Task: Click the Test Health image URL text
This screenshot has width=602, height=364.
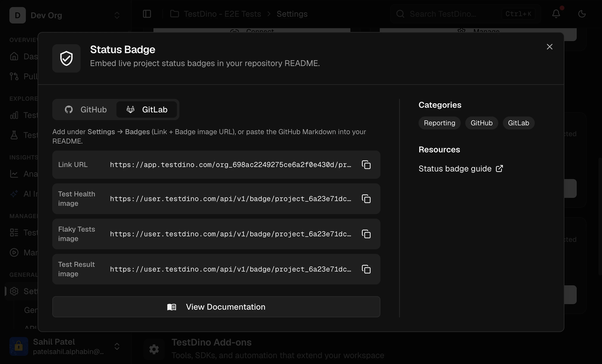Action: (230, 199)
